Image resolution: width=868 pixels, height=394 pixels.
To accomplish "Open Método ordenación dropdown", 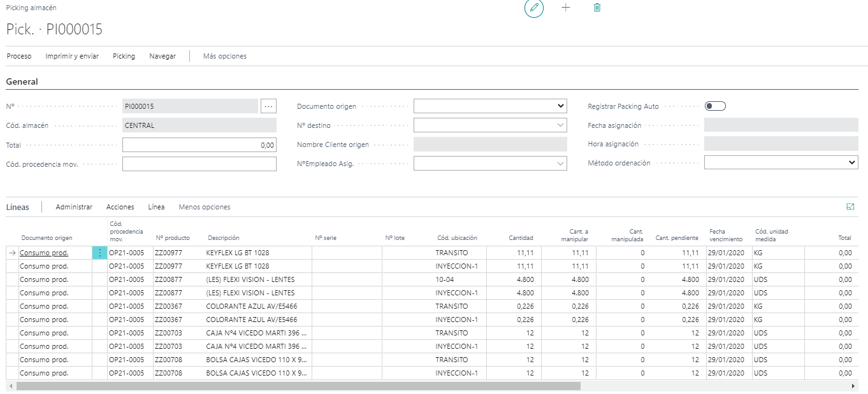I will (781, 163).
